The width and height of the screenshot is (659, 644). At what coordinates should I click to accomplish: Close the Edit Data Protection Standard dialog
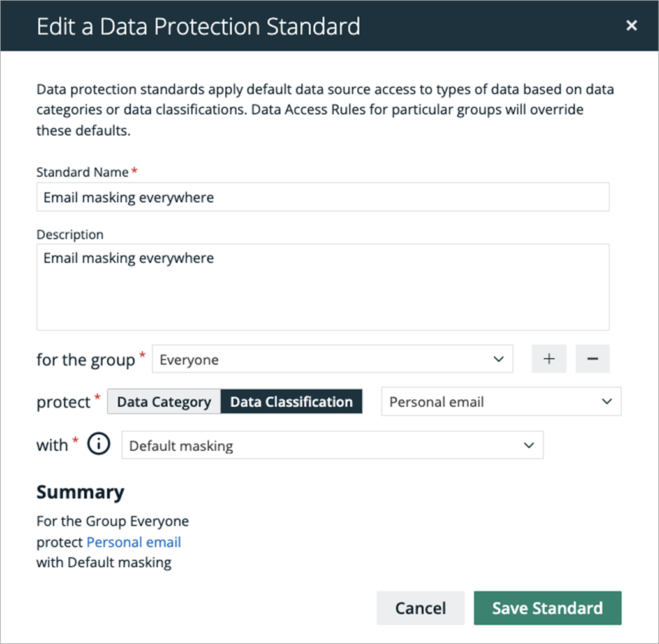tap(632, 26)
